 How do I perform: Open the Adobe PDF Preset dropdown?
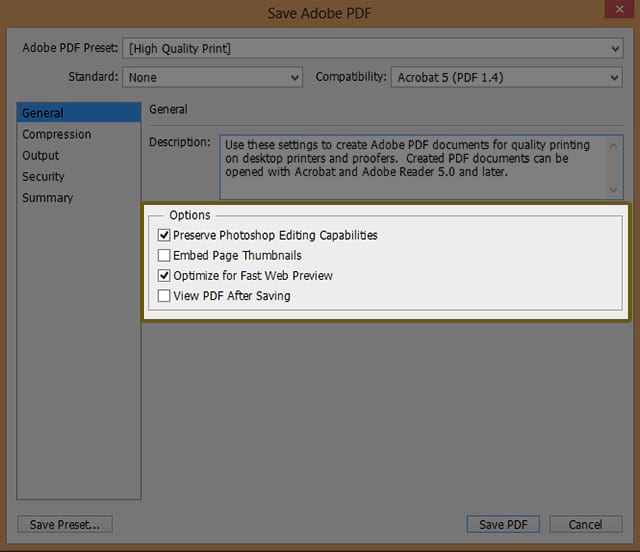click(x=373, y=49)
